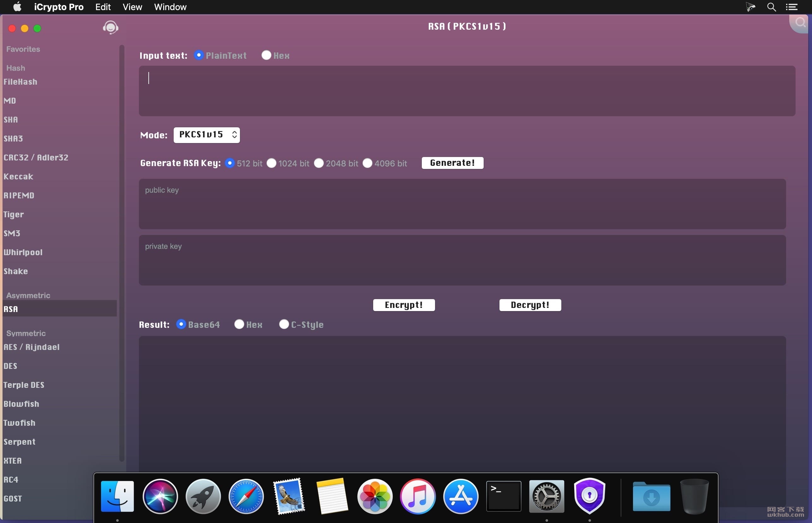This screenshot has width=812, height=523.
Task: Click into the input text area
Action: pyautogui.click(x=467, y=91)
